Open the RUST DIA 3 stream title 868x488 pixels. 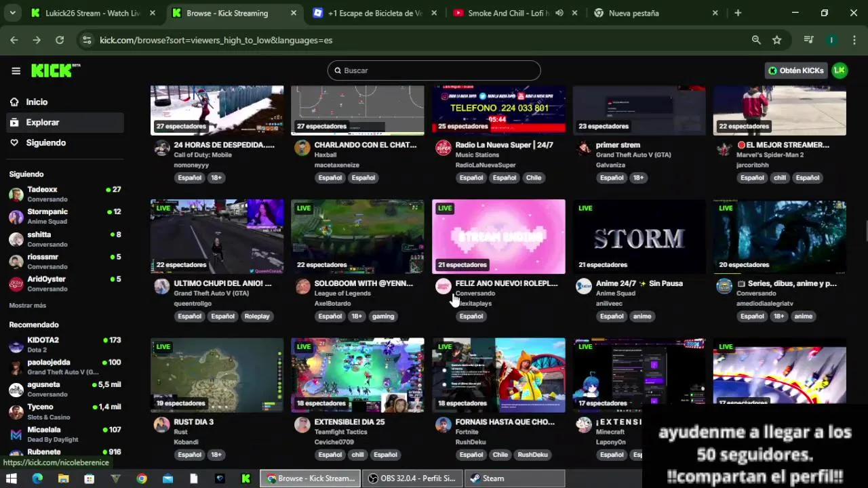pyautogui.click(x=194, y=422)
